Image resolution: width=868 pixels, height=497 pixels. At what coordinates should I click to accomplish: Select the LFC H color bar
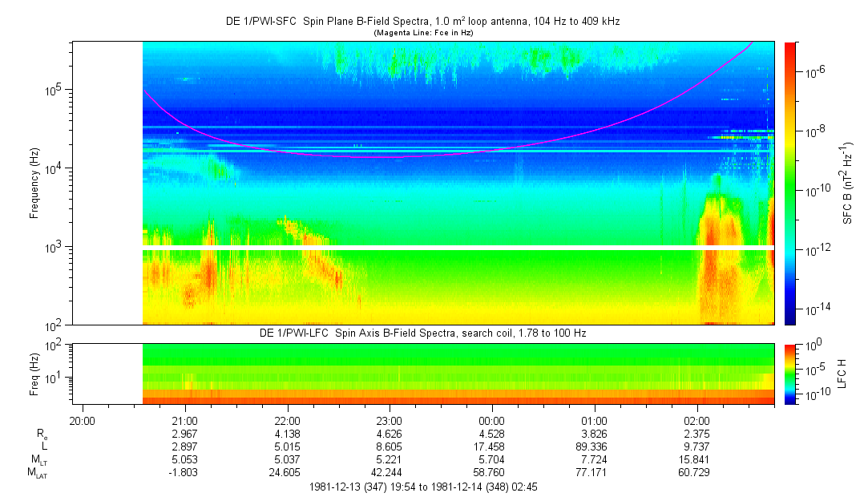[x=791, y=374]
